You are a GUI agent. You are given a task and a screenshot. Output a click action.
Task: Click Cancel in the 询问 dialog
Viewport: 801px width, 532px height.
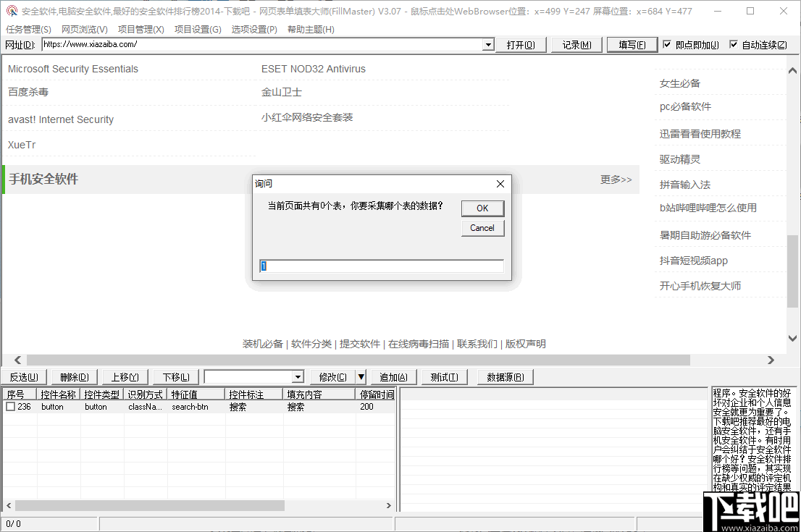pyautogui.click(x=482, y=227)
